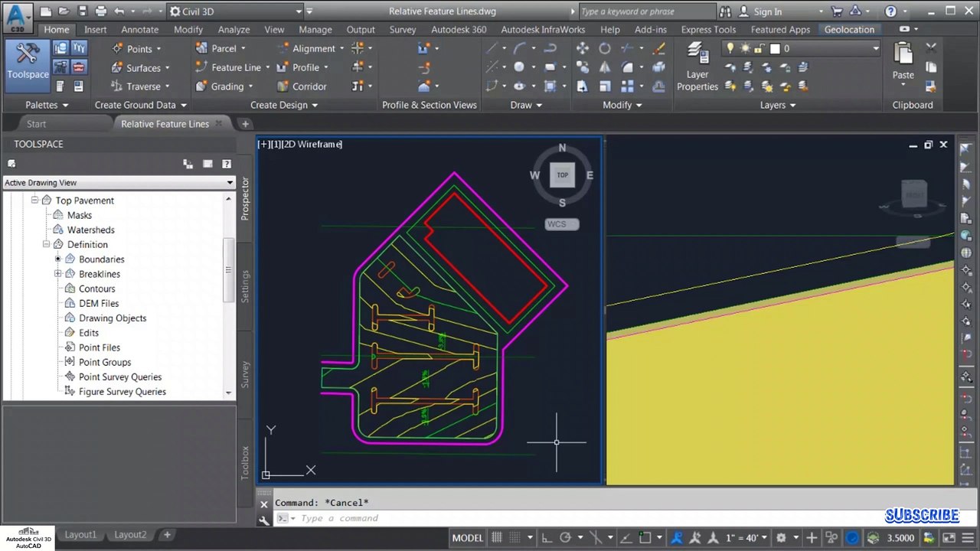
Task: Toggle Polar tracking in status bar
Action: [566, 537]
